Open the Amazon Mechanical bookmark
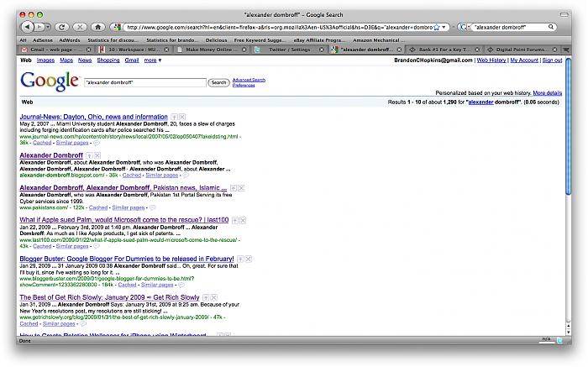Screen dimensions: 588x367 pos(379,40)
